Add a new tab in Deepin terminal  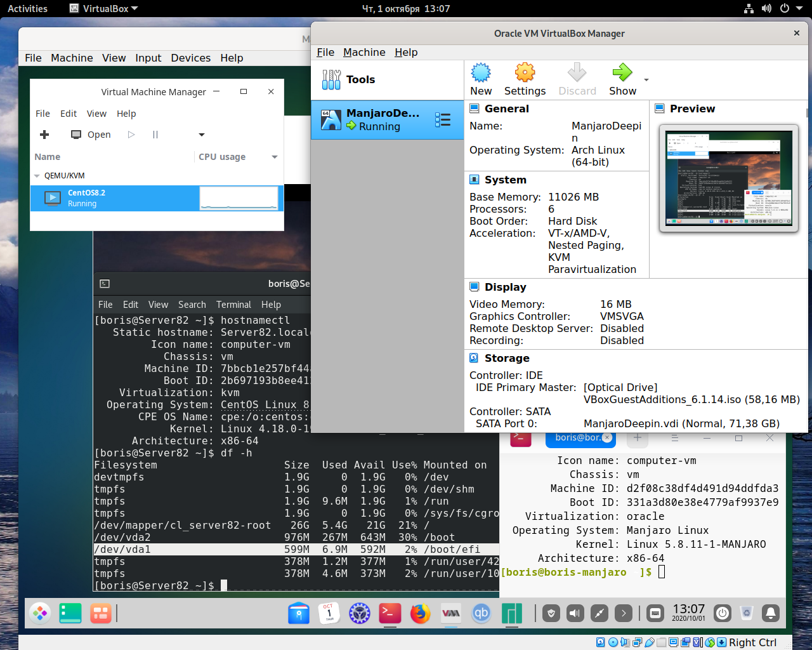click(x=638, y=437)
